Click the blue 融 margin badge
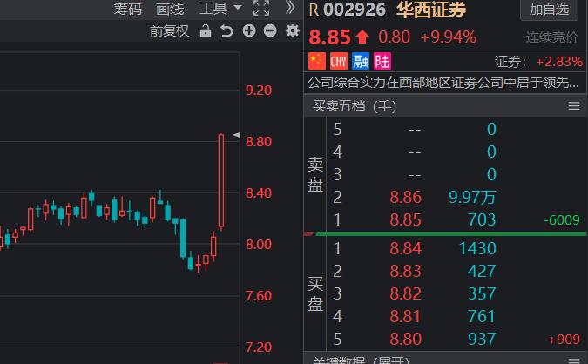Screen dimensions: 588x364 (361, 61)
